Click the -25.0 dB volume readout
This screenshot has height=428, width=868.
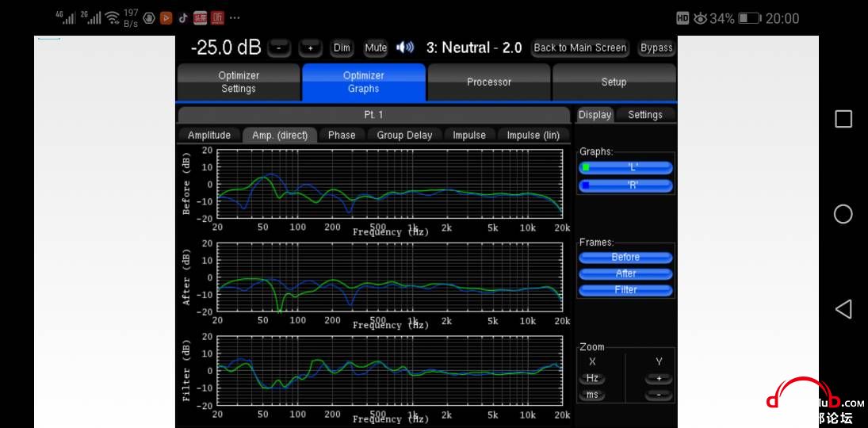click(x=225, y=48)
